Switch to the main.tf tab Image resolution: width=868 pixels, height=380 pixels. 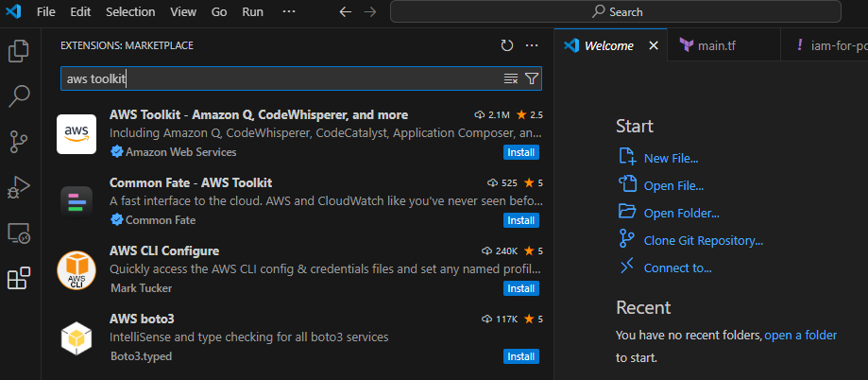pyautogui.click(x=716, y=45)
